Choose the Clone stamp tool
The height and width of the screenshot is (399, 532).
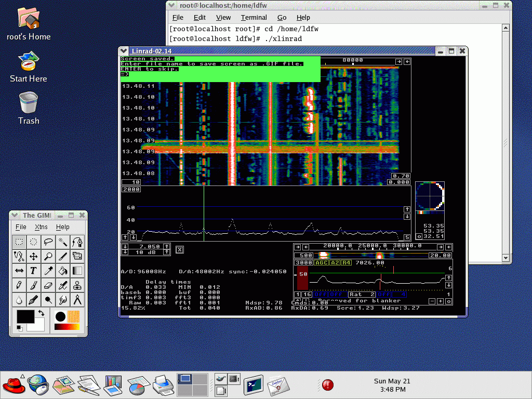77,285
